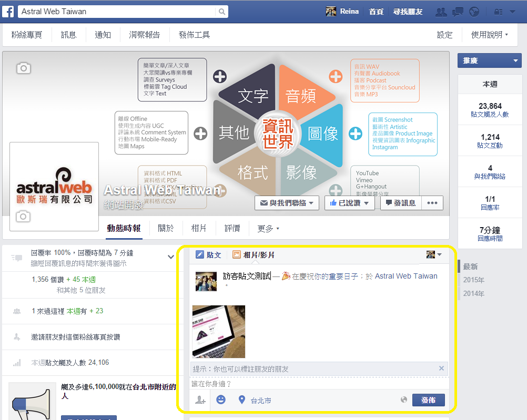
Task: Click the 發訊息 send message button
Action: (x=401, y=203)
